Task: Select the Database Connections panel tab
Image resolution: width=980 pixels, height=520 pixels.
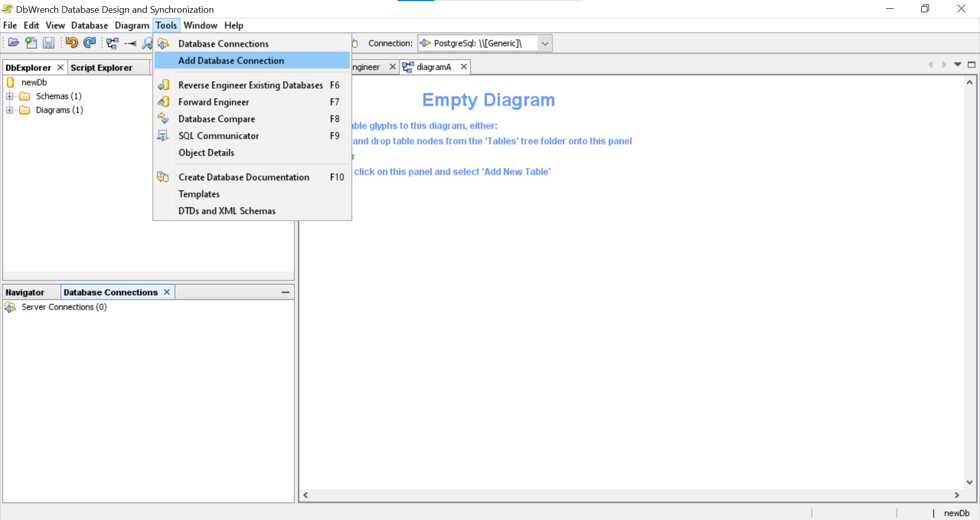Action: click(x=111, y=292)
